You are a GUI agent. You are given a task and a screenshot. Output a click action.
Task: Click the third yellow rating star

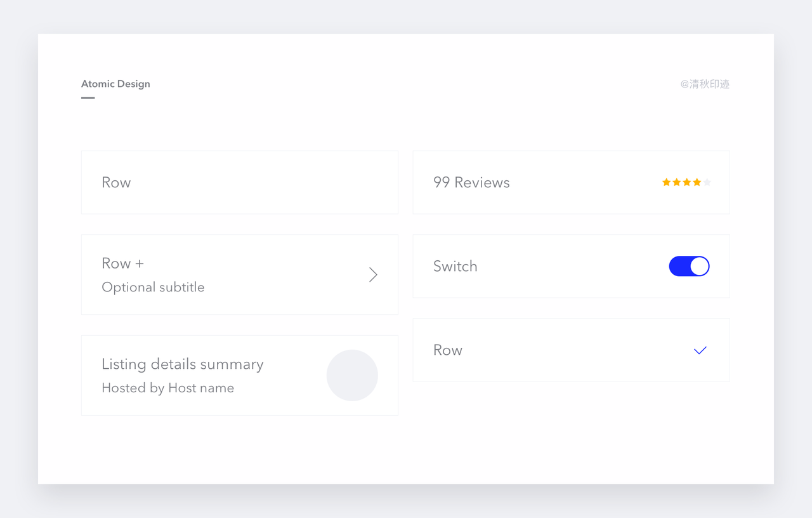687,182
